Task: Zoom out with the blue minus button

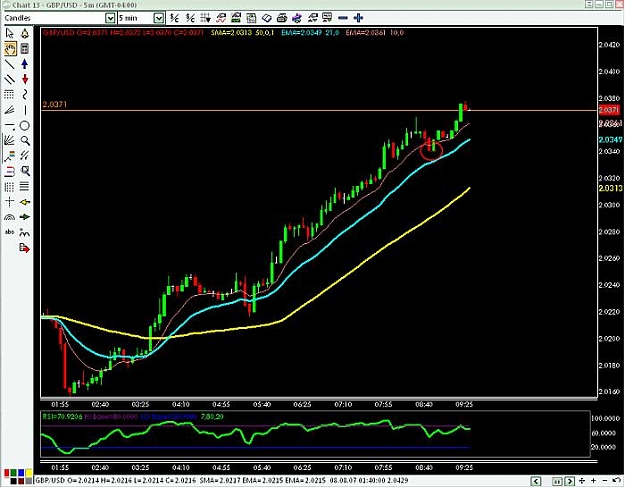Action: point(343,18)
